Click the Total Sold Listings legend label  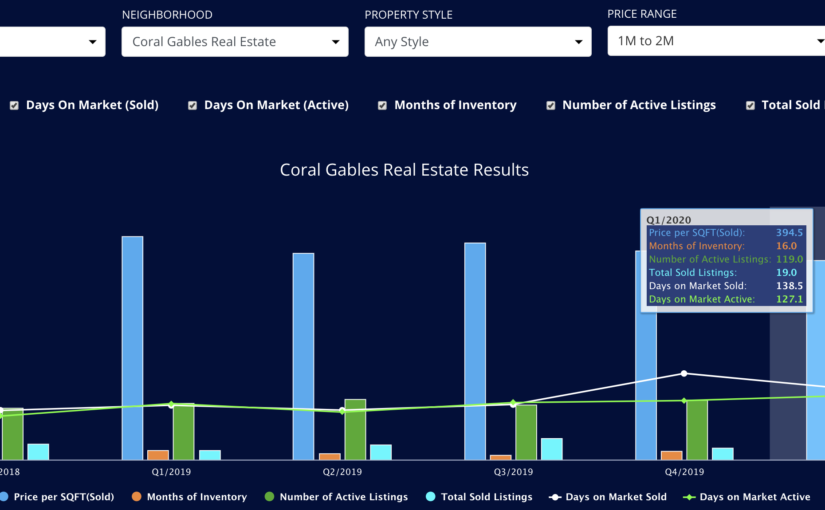click(x=487, y=497)
